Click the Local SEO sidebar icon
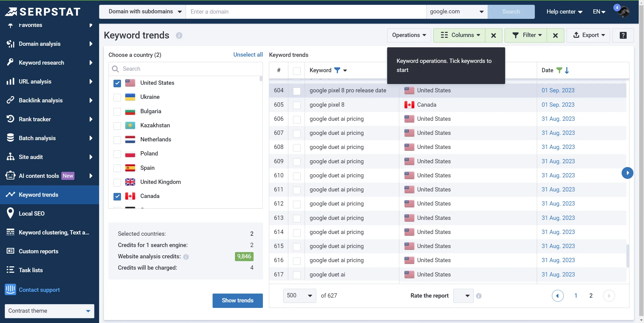 point(10,213)
